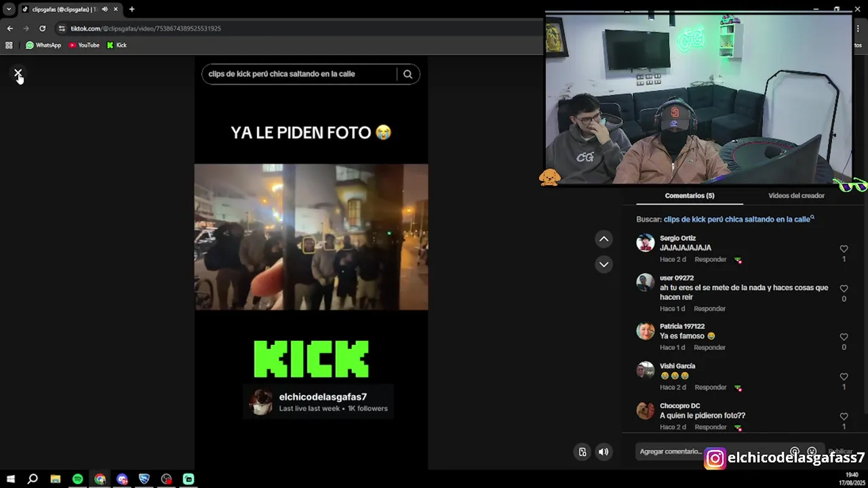This screenshot has width=868, height=488.
Task: Click the tiktok.com address bar URL
Action: [146, 28]
